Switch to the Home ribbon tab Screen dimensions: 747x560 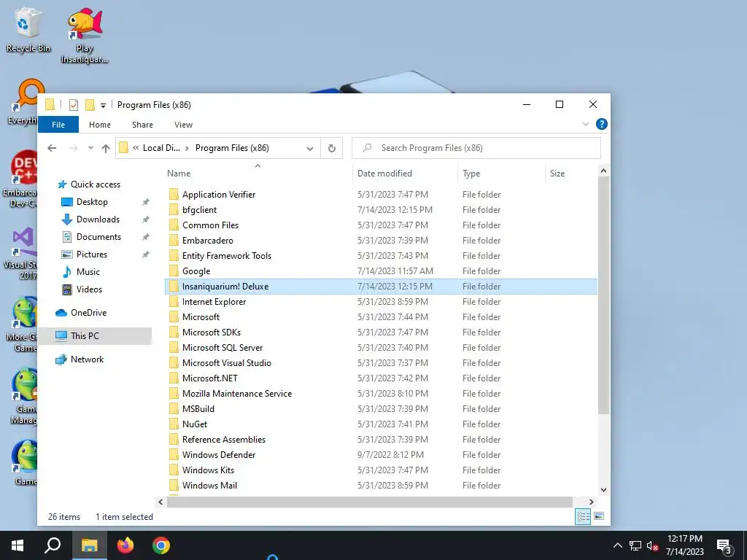99,125
